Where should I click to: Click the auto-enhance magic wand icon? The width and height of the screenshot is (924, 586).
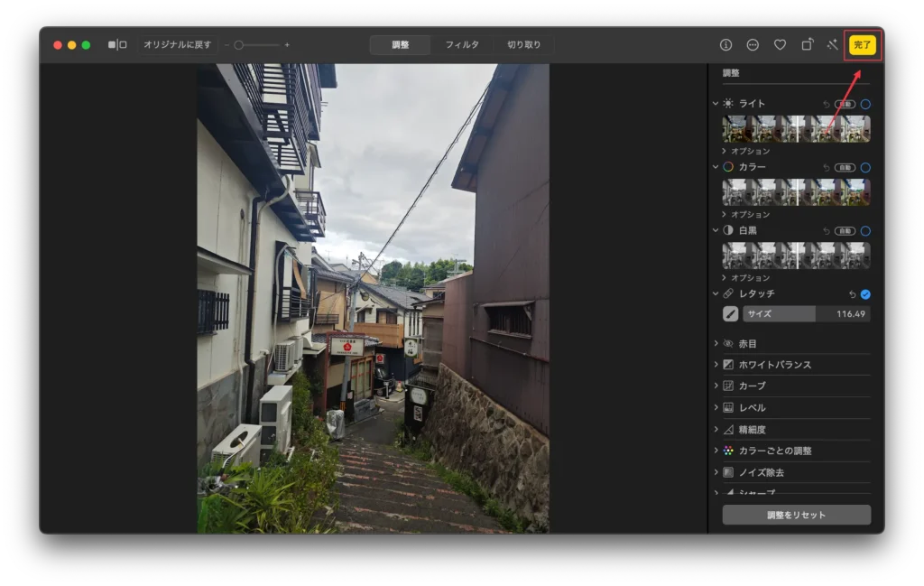tap(832, 44)
